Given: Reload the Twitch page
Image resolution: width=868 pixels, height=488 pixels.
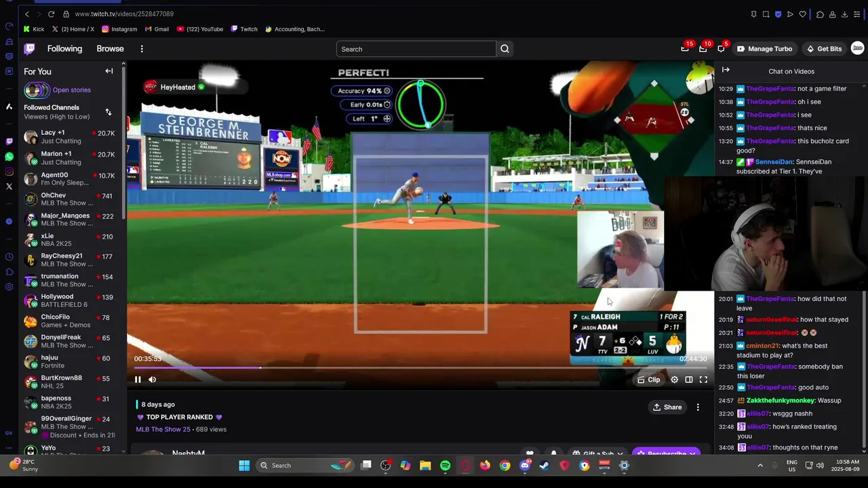Looking at the screenshot, I should coord(51,14).
